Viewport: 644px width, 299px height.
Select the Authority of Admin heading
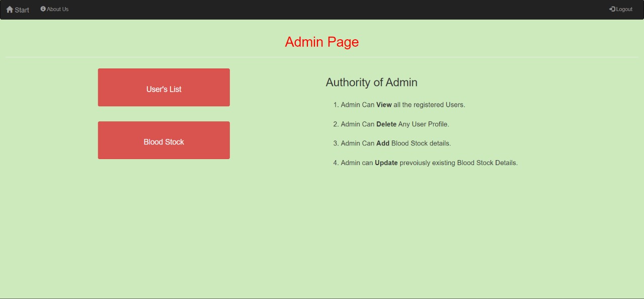tap(371, 82)
